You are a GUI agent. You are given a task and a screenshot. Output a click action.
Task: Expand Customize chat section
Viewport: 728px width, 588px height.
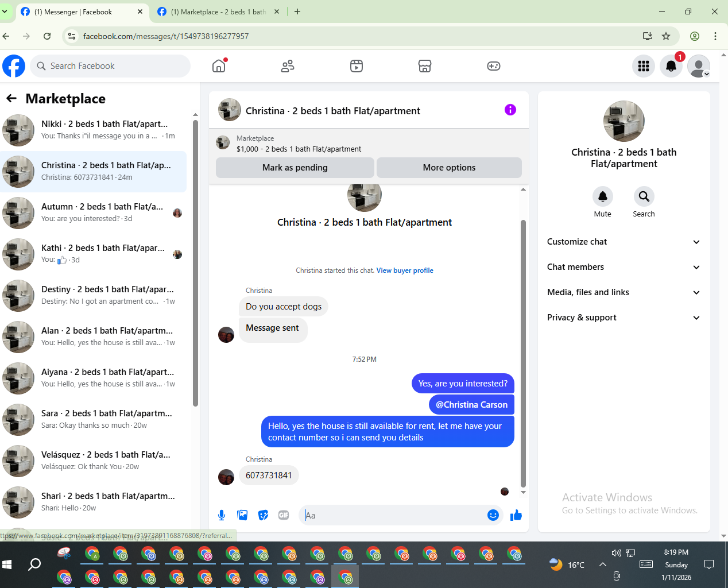[x=624, y=242]
